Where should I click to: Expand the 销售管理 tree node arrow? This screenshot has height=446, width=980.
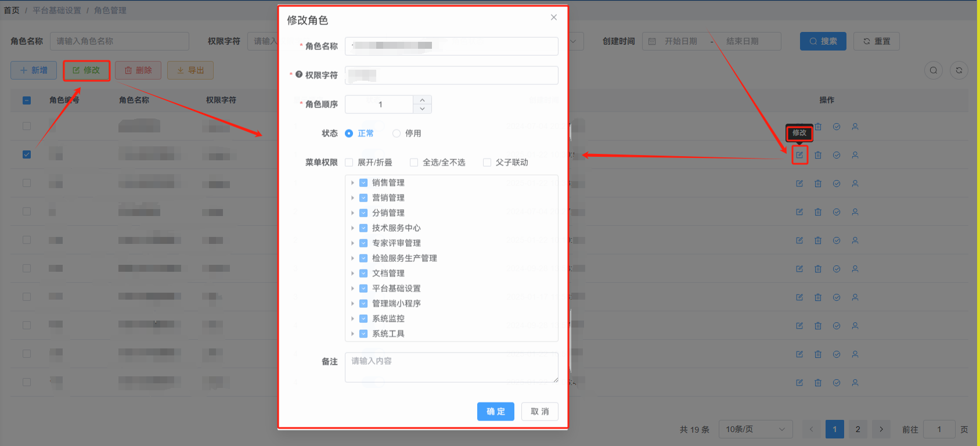[352, 183]
